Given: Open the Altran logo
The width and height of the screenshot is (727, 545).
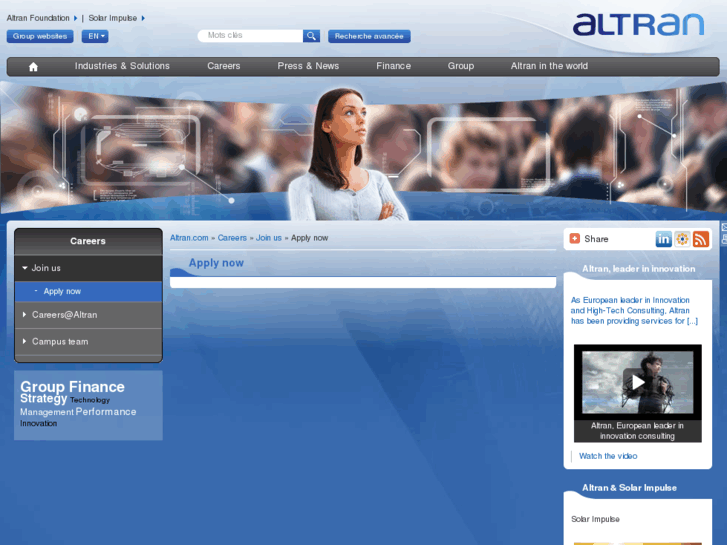Looking at the screenshot, I should (638, 25).
